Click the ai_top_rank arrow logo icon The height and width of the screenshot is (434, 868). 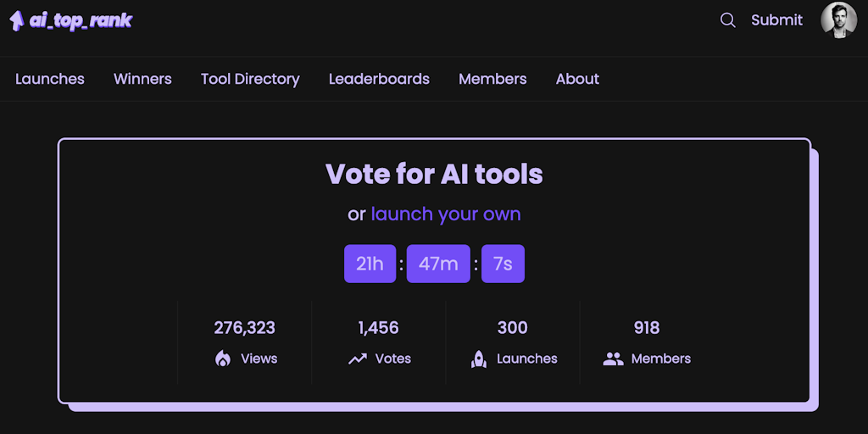coord(17,21)
